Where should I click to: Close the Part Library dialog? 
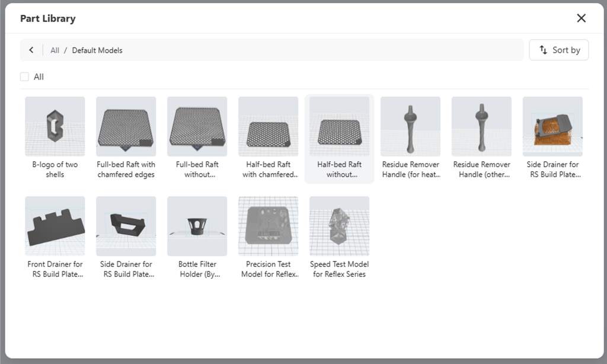click(581, 18)
